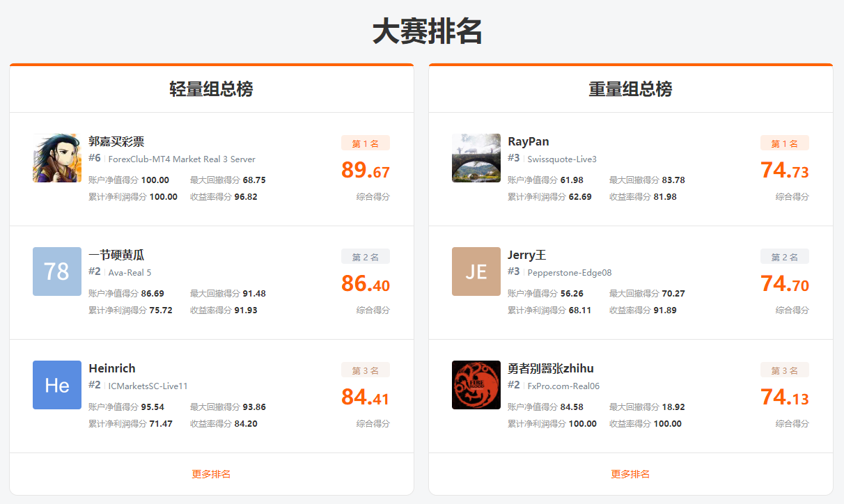
Task: Click 账户净值得分 86.69 value
Action: coord(153,293)
